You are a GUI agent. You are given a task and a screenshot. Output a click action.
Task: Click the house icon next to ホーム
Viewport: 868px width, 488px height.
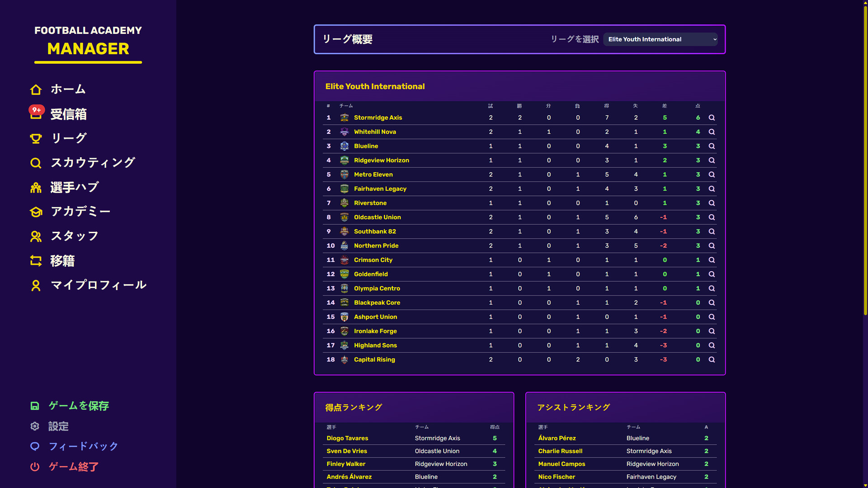click(36, 89)
